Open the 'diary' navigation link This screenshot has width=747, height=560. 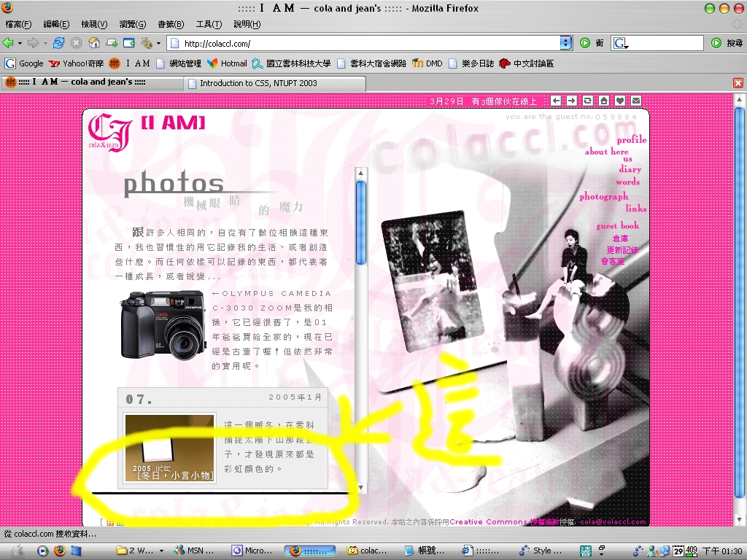[x=630, y=169]
